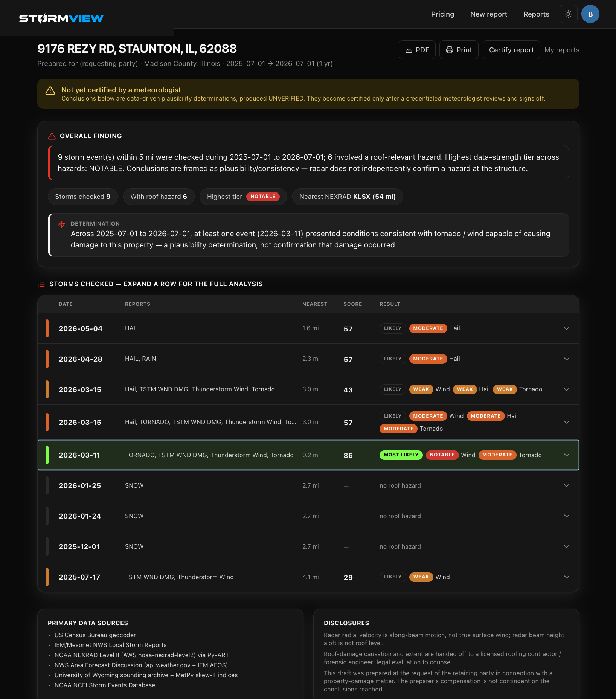
Task: Click the With roof hazard 6 chip
Action: tap(159, 197)
